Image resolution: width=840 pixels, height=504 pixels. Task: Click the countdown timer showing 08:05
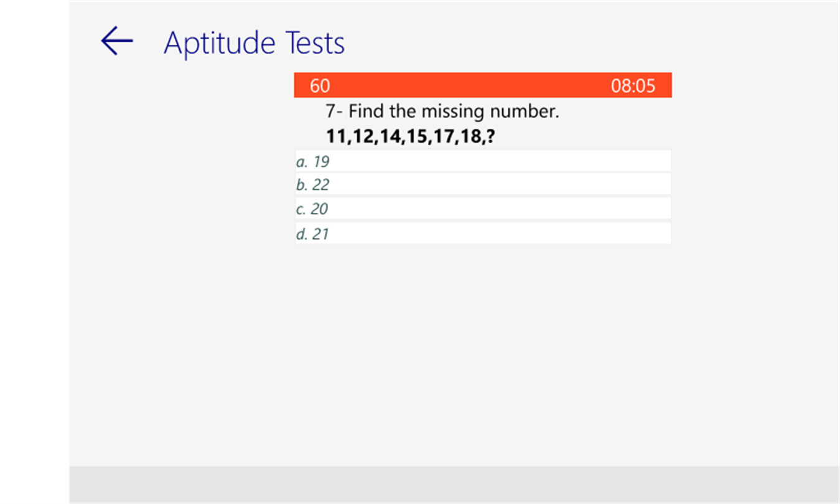[633, 86]
